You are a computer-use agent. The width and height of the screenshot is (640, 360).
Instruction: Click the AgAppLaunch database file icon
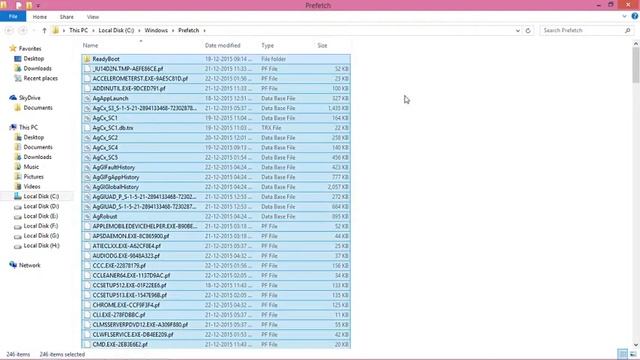tap(87, 98)
